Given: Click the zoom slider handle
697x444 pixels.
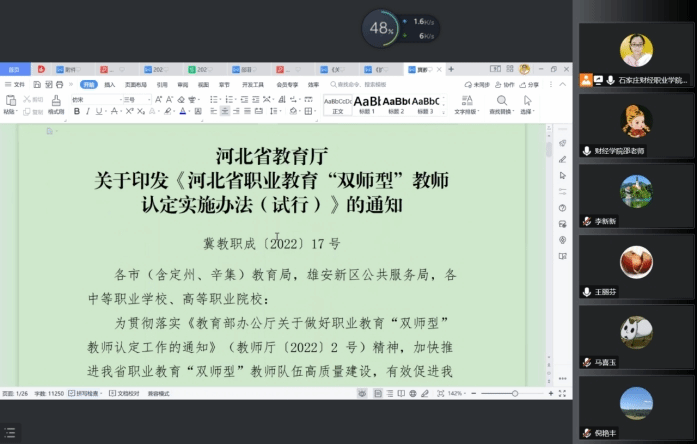Looking at the screenshot, I should pyautogui.click(x=515, y=393).
